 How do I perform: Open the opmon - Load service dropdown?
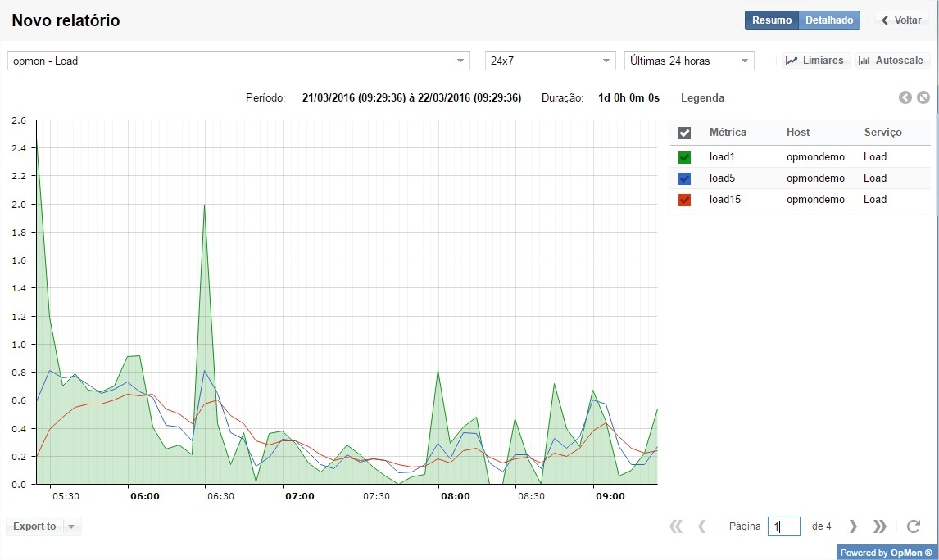point(460,61)
